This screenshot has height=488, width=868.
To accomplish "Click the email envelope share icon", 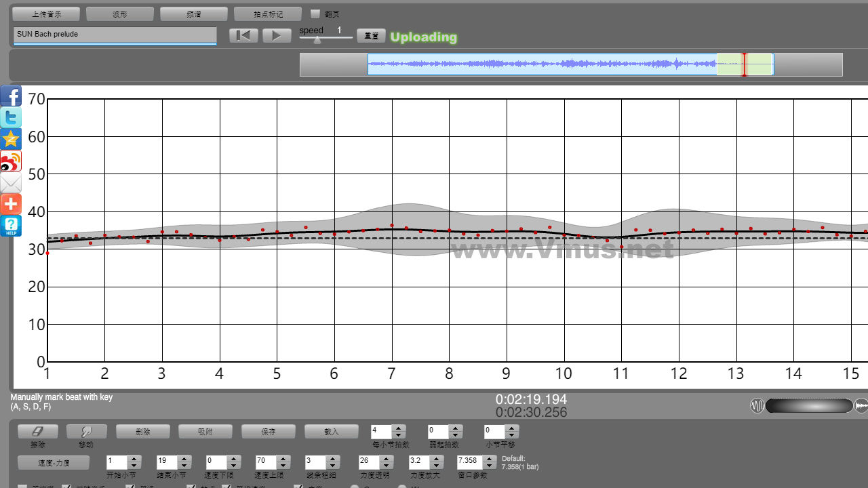I will (x=11, y=183).
